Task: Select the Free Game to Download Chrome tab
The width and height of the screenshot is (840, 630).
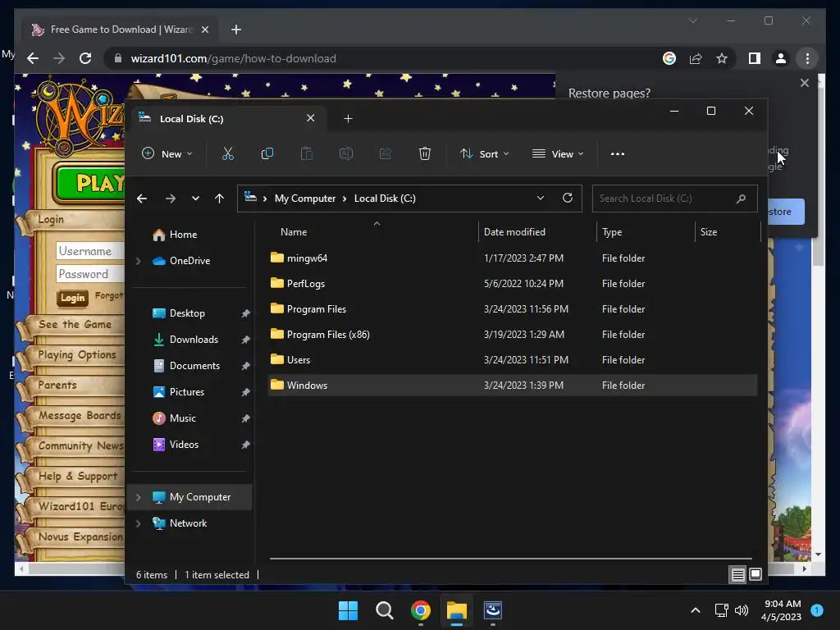Action: pos(120,30)
